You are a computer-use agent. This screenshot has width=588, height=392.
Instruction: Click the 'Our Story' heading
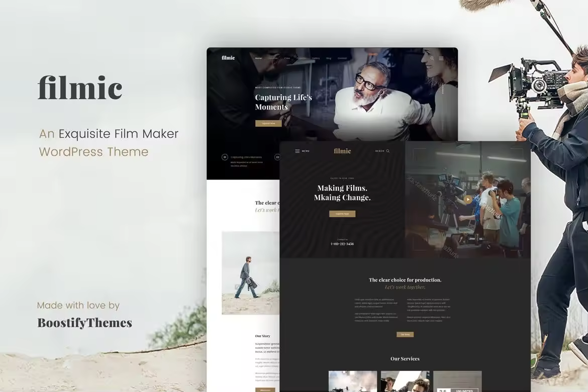click(x=262, y=336)
